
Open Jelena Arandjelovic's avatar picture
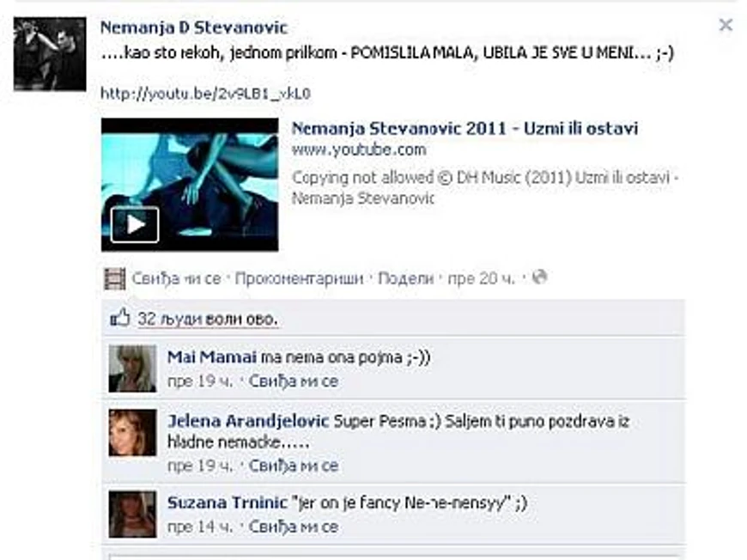point(132,432)
